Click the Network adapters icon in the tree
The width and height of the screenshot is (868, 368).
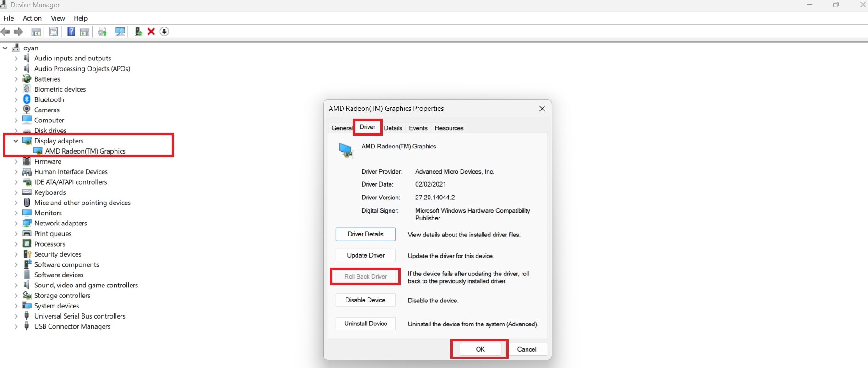click(27, 223)
